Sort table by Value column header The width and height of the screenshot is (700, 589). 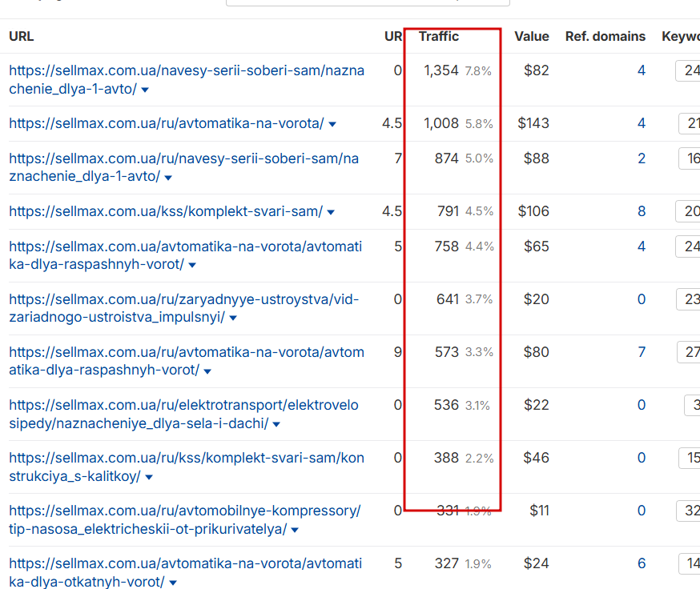click(532, 36)
